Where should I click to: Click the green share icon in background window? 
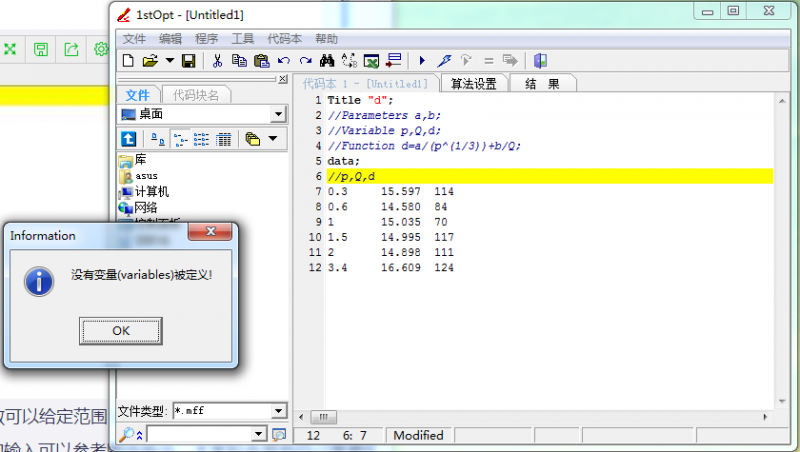coord(71,49)
